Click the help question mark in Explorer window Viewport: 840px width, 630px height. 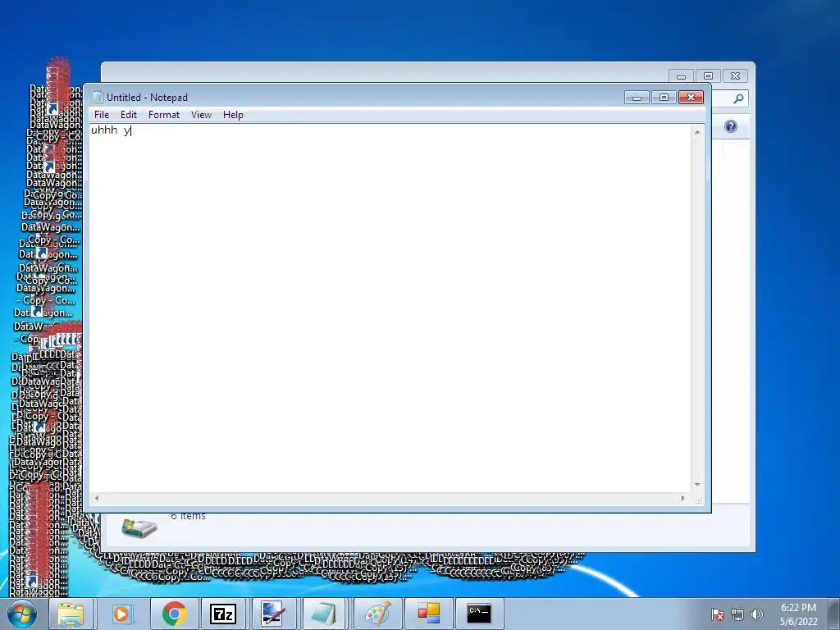[731, 126]
